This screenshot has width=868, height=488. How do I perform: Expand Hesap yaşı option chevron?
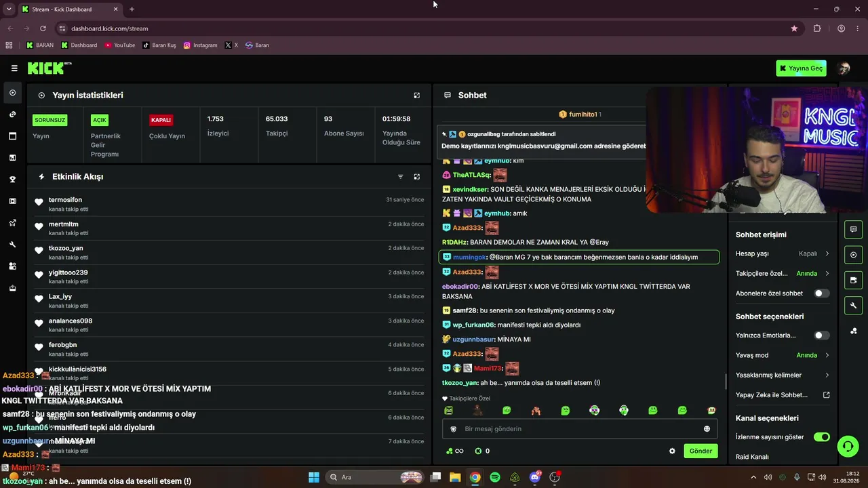point(827,253)
